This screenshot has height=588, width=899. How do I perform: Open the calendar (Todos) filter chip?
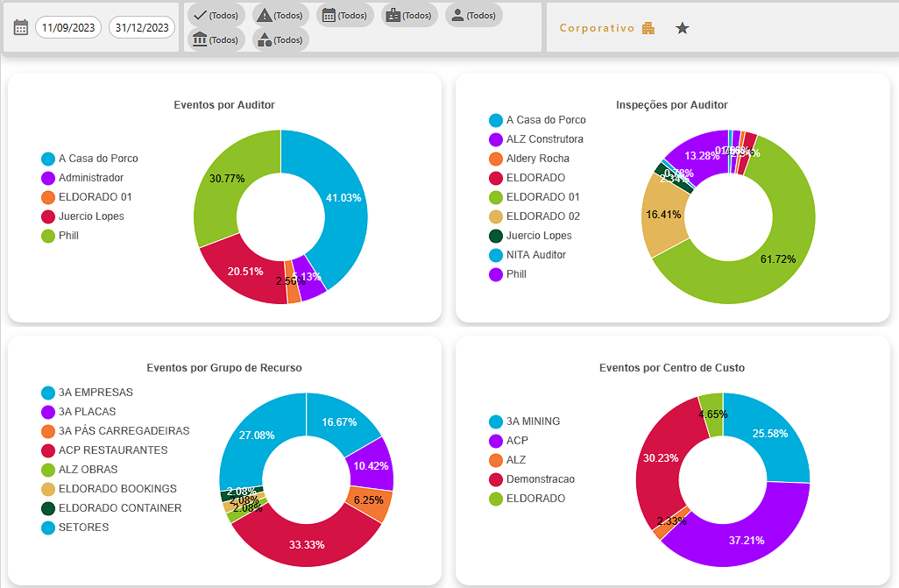click(x=344, y=15)
